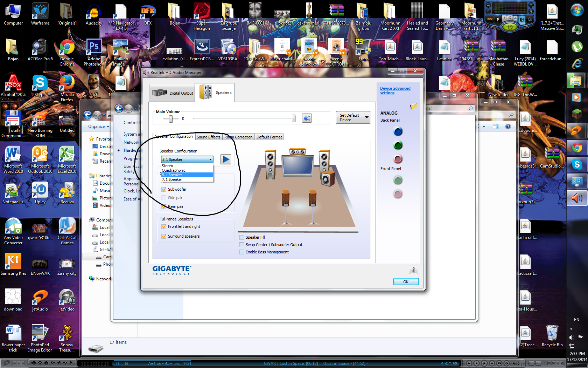Screen dimensions: 588x368
Task: Open Internet Explorer from the taskbar
Action: click(577, 63)
